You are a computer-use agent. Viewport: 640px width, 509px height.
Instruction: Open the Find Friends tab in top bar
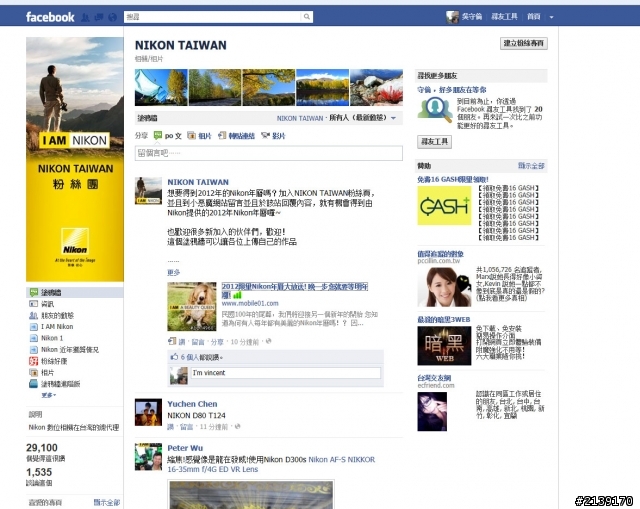tap(504, 17)
